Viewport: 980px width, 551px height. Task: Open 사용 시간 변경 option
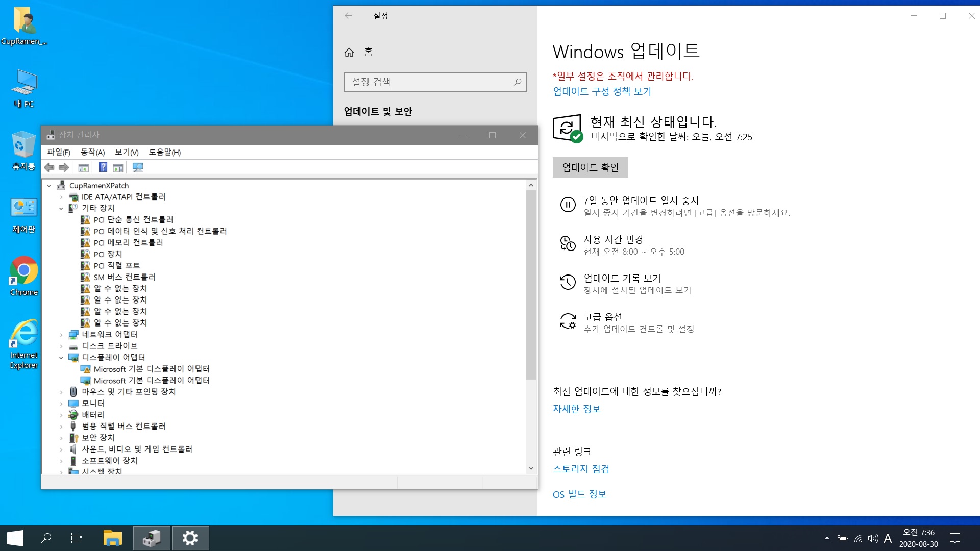click(x=614, y=239)
